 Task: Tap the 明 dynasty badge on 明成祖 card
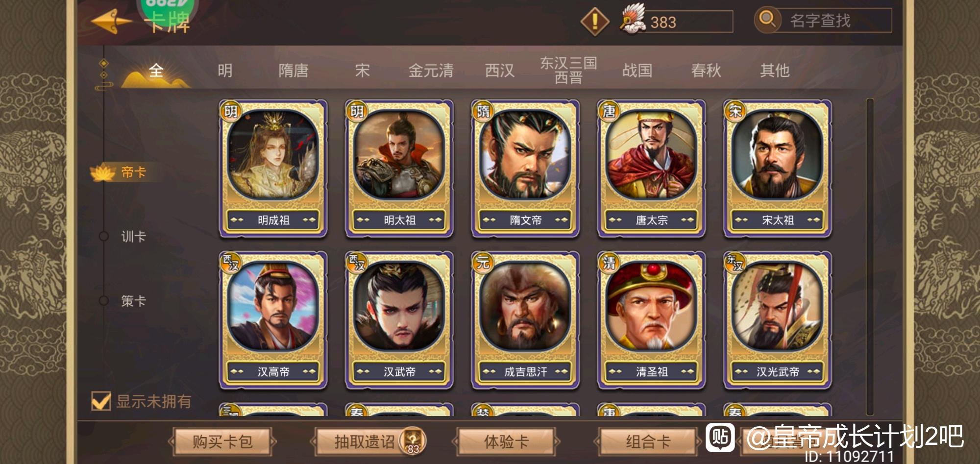231,111
